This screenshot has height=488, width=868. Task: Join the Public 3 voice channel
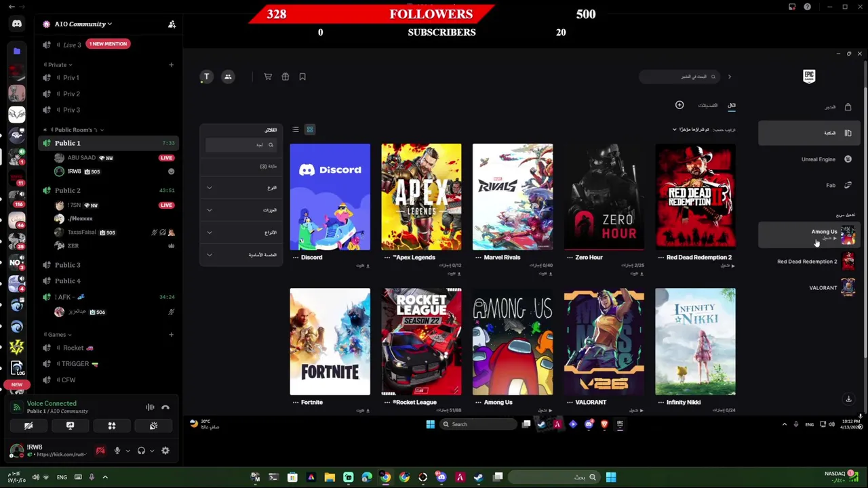[108, 265]
